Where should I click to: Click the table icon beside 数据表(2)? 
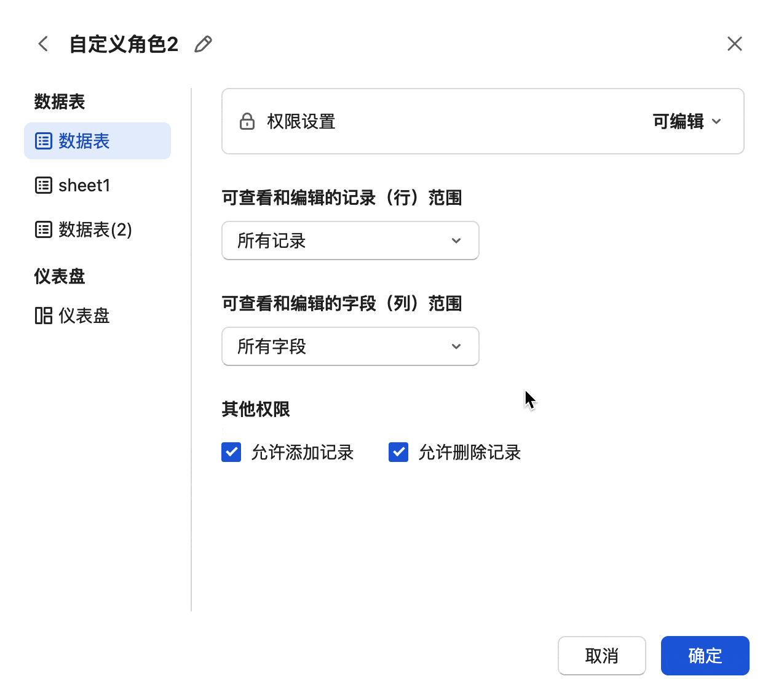(44, 229)
